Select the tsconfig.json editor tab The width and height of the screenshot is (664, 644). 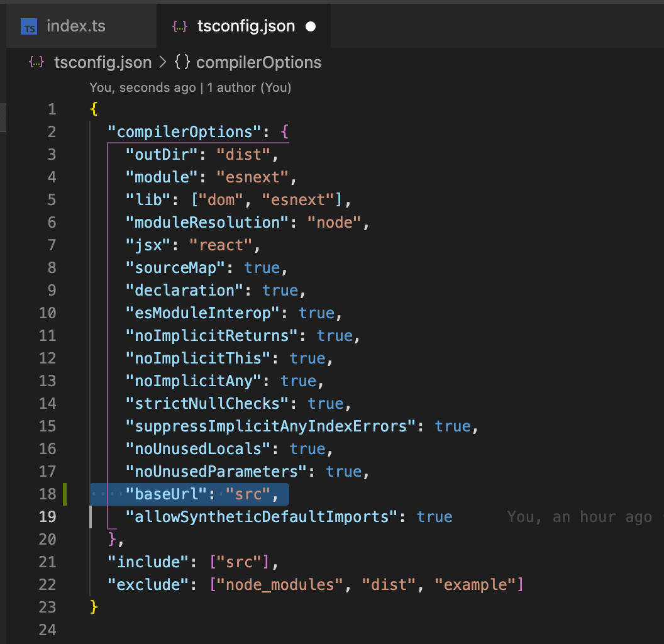246,26
